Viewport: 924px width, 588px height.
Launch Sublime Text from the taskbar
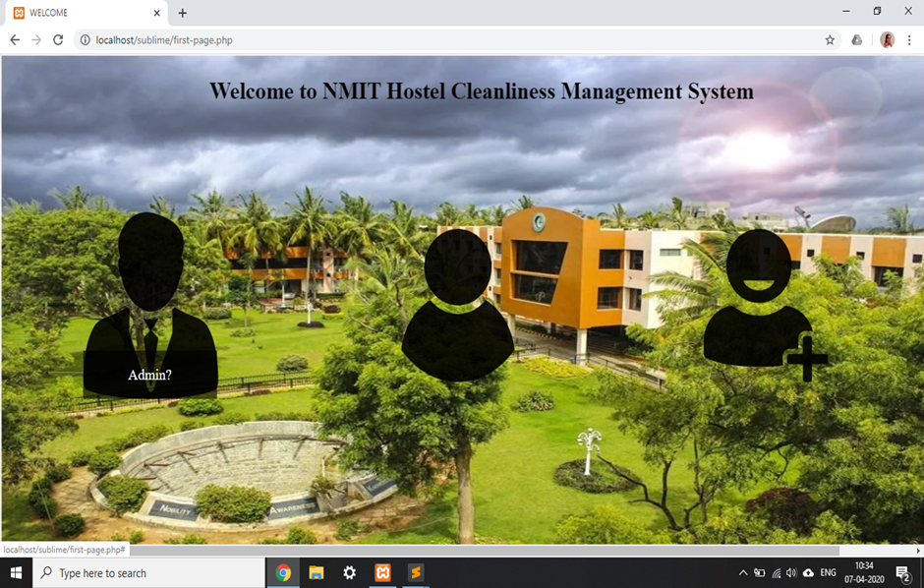(415, 572)
